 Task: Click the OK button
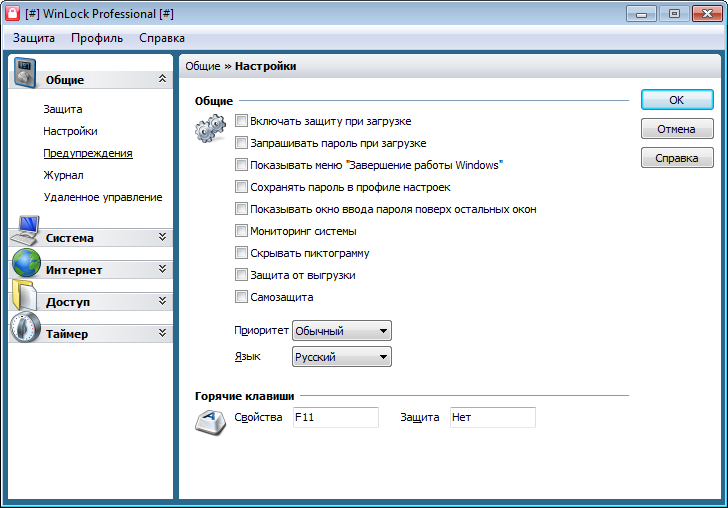coord(677,100)
